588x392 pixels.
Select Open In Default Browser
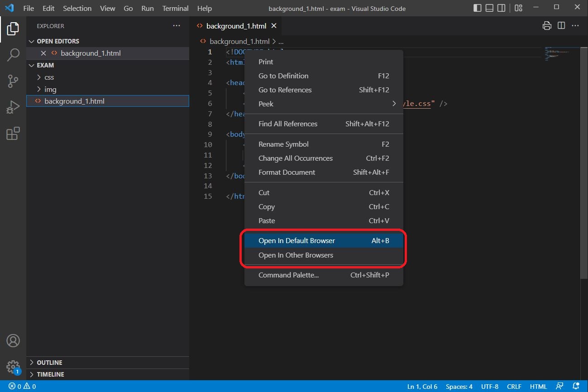coord(324,240)
